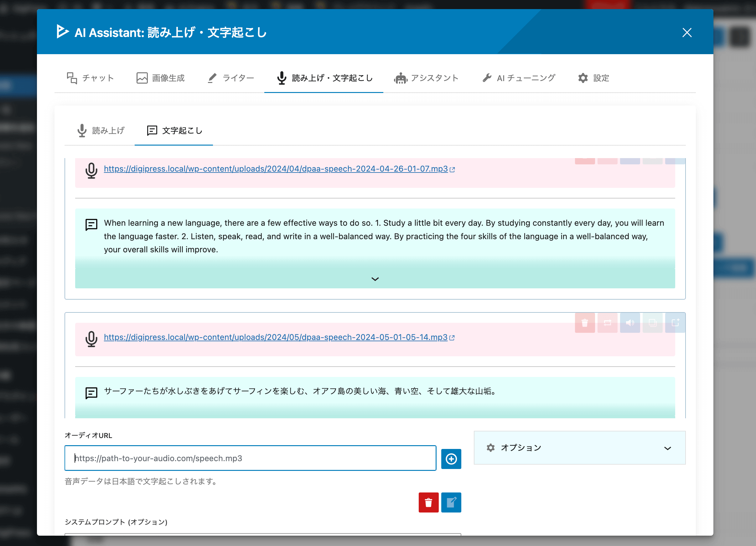756x546 pixels.
Task: Open the アシスタント tab
Action: click(x=426, y=78)
